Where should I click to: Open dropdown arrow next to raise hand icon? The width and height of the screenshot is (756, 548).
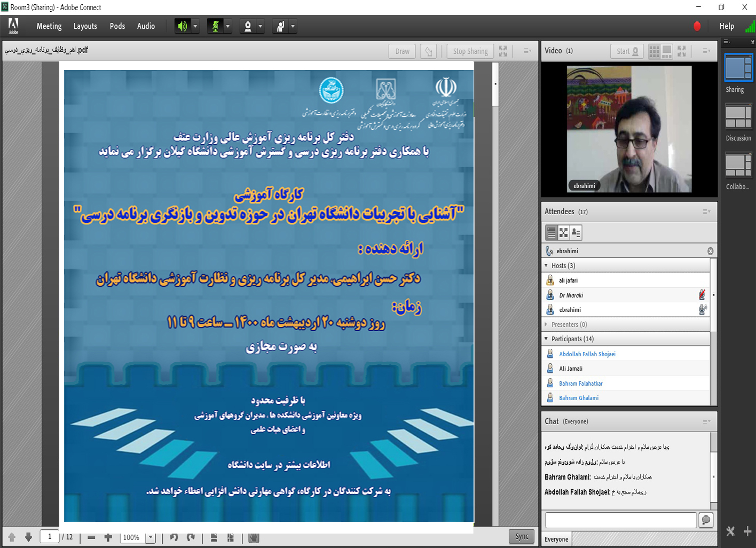[293, 26]
